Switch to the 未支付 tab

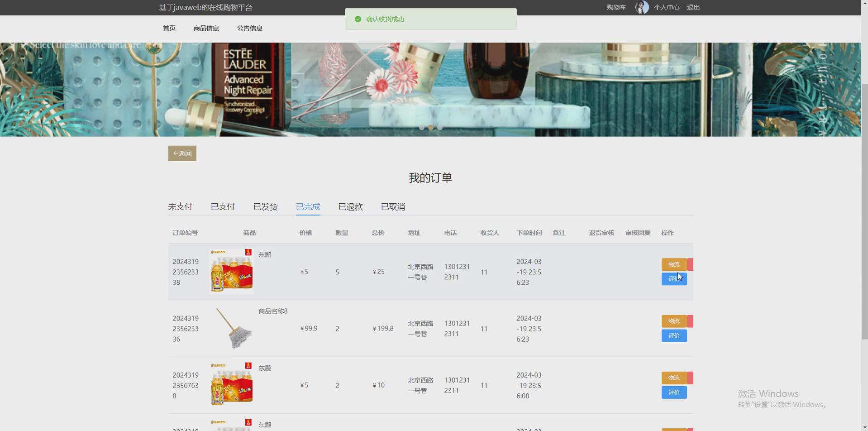pyautogui.click(x=180, y=207)
